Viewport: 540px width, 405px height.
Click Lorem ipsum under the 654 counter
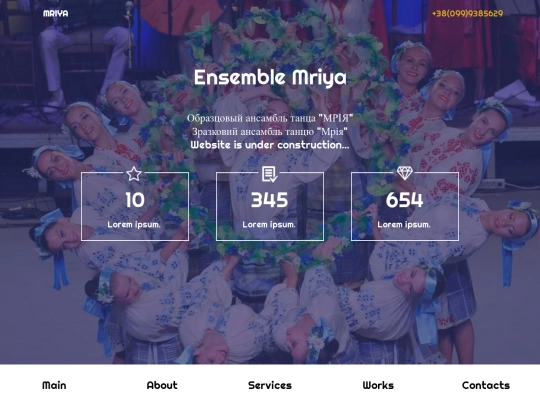(404, 225)
